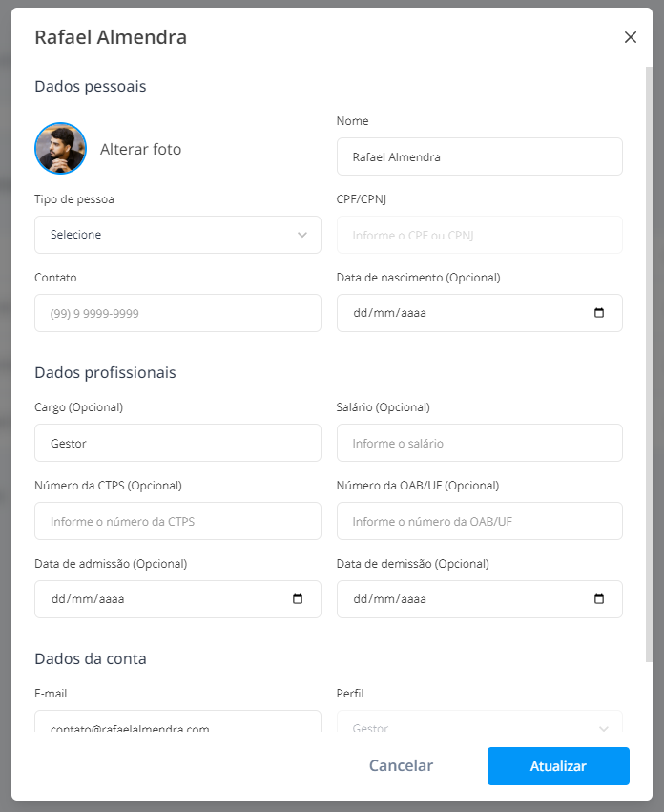The width and height of the screenshot is (664, 812).
Task: Click the Alterar foto link
Action: (141, 149)
